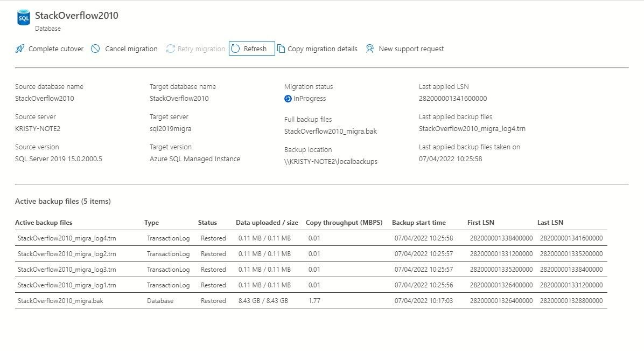The image size is (644, 351).
Task: Click the 8.43 GB / 8.43 GB cell
Action: click(x=263, y=301)
